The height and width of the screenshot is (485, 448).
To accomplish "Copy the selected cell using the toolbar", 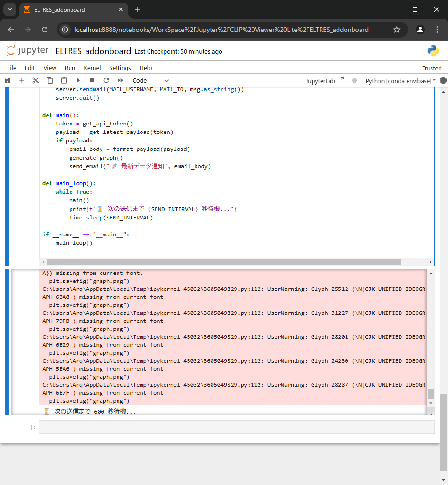I will point(50,81).
